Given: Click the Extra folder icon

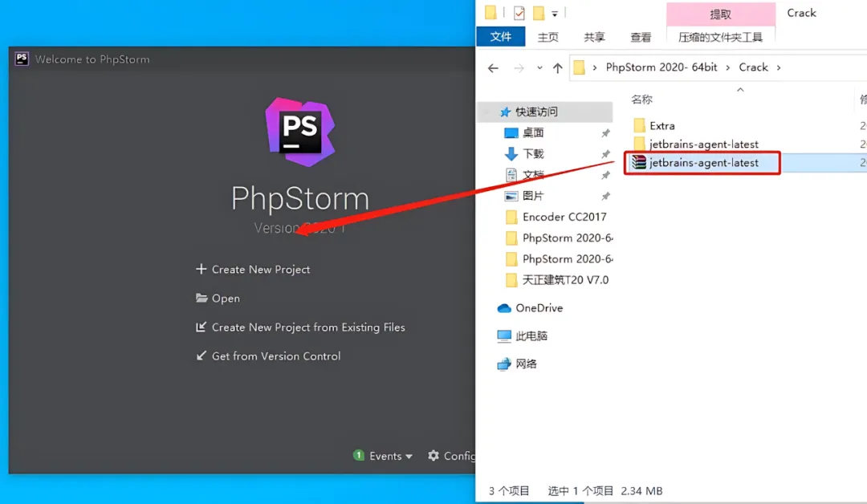Looking at the screenshot, I should [639, 125].
